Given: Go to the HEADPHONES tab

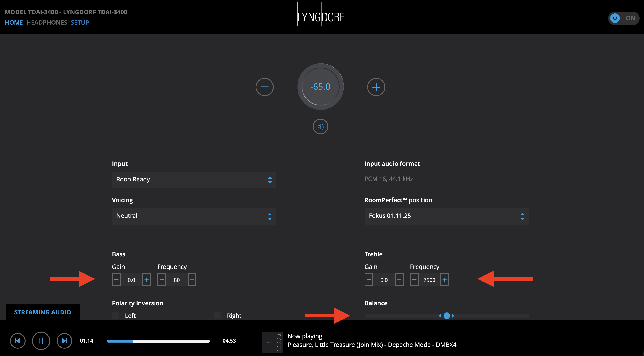Looking at the screenshot, I should [x=47, y=23].
